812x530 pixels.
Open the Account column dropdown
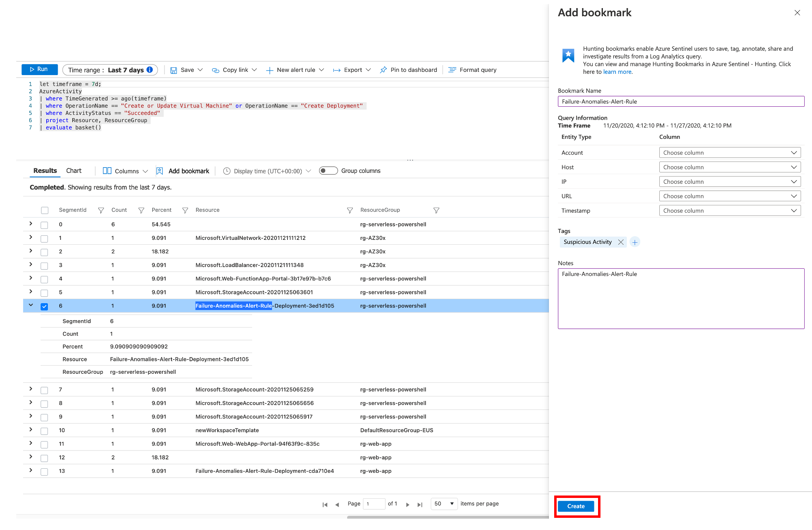pos(730,153)
